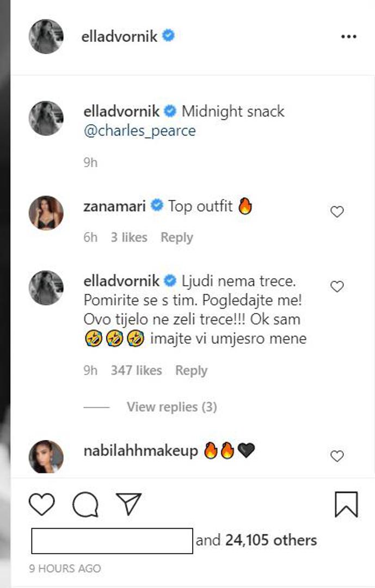Image resolution: width=375 pixels, height=588 pixels.
Task: Share the post with the paper plane icon
Action: 128,504
